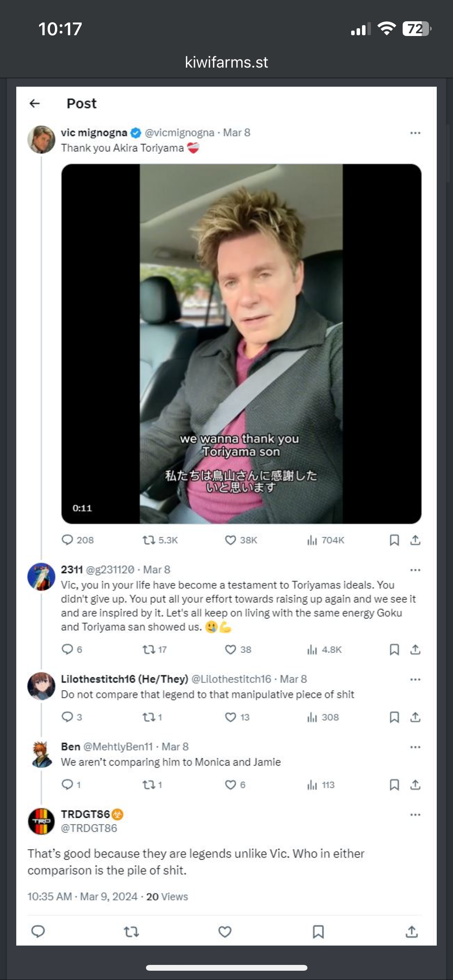The height and width of the screenshot is (980, 453).
Task: Share Ben's reply about Monica and Jamie
Action: (415, 785)
